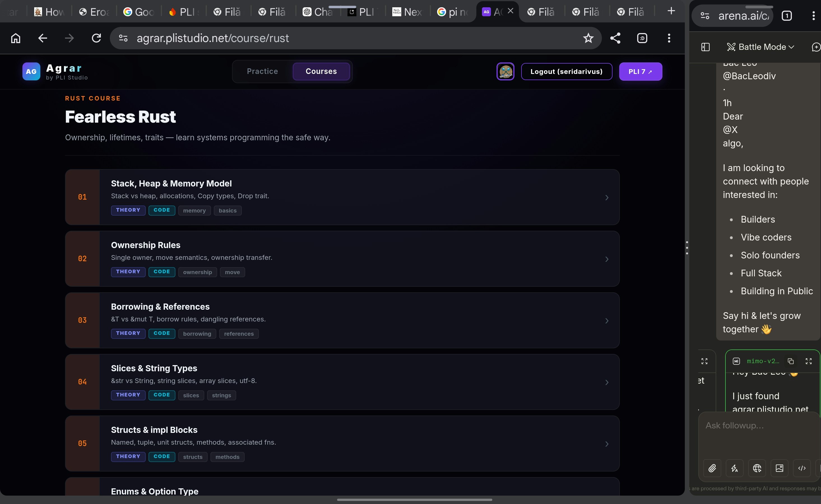Screen dimensions: 821x504
Task: Select the Courses tab
Action: tap(321, 71)
